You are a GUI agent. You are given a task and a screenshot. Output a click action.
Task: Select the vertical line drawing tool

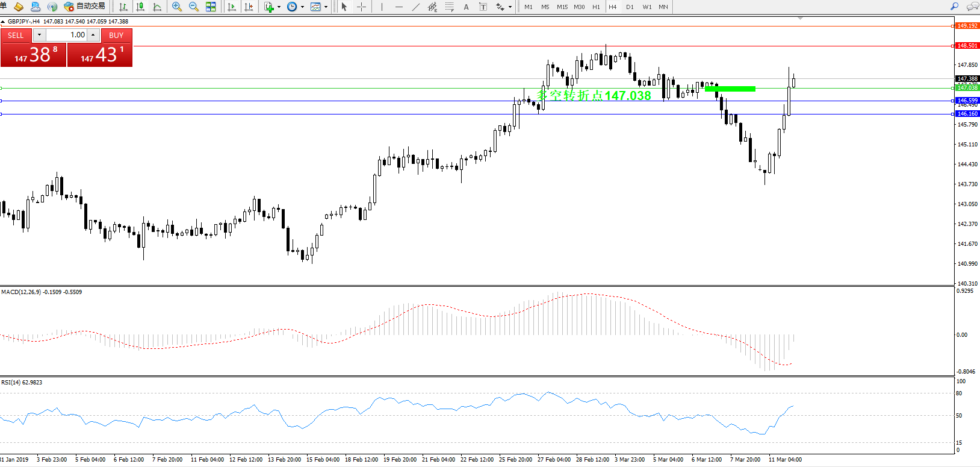pyautogui.click(x=382, y=7)
